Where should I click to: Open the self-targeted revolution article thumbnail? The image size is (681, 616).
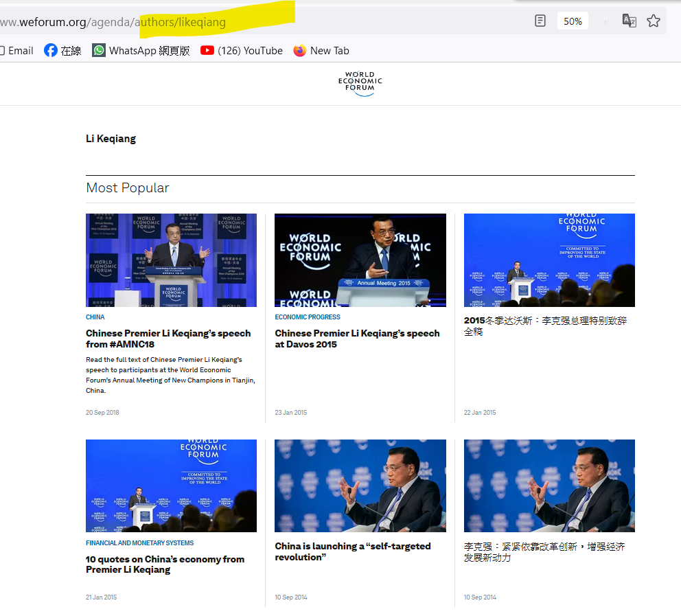coord(360,486)
